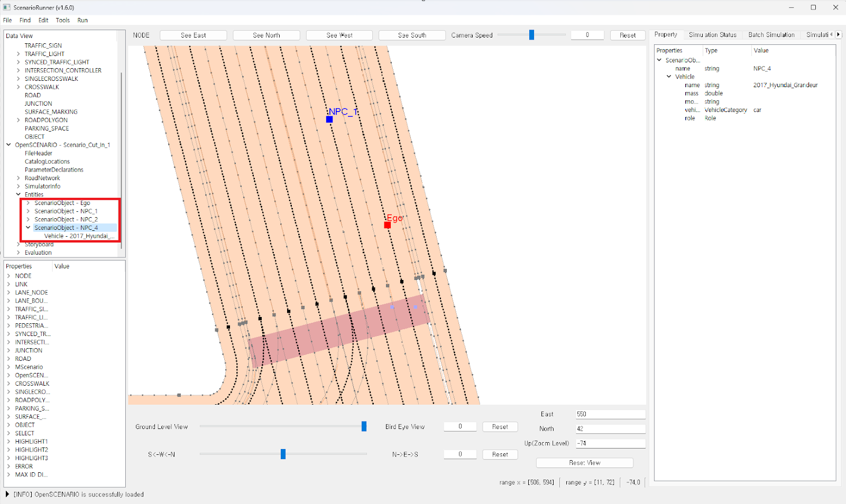Collapse the Vehicle group in Property panel
This screenshot has width=846, height=504.
click(x=669, y=77)
